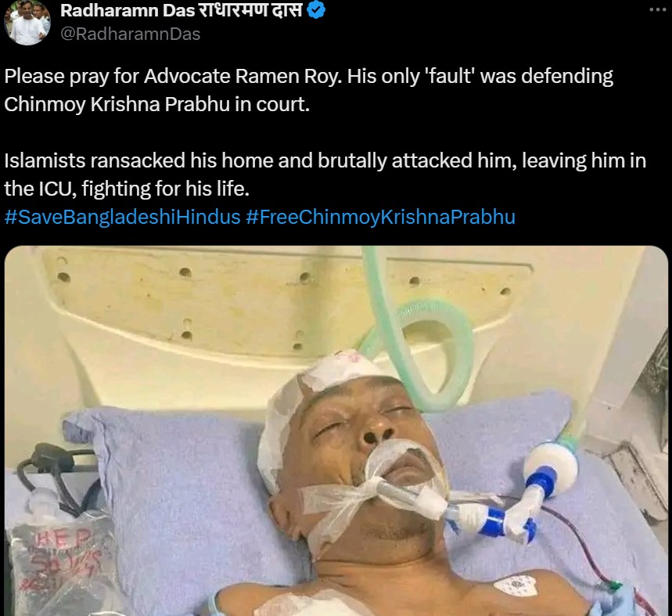The height and width of the screenshot is (616, 672).
Task: Click the 'the ICU, fighting for his life' line
Action: [127, 189]
